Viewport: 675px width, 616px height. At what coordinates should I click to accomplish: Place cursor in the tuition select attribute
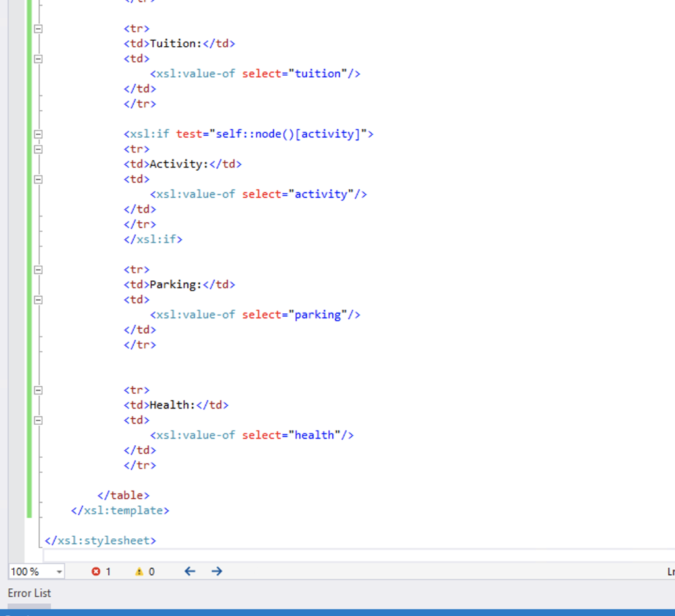(x=322, y=73)
